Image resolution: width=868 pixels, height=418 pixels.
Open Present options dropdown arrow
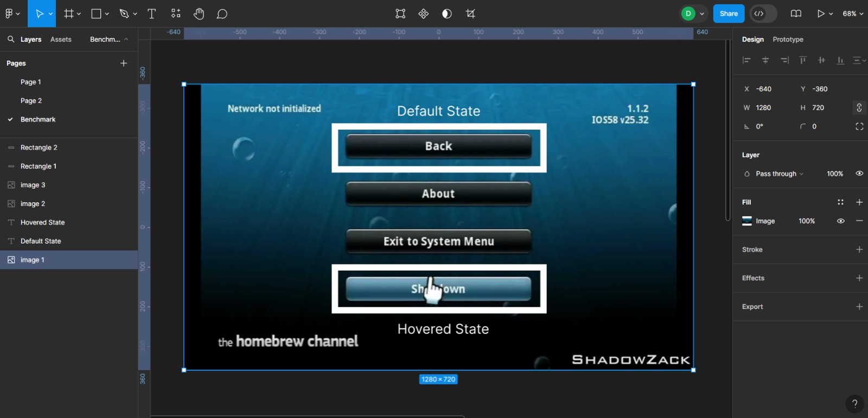[831, 14]
